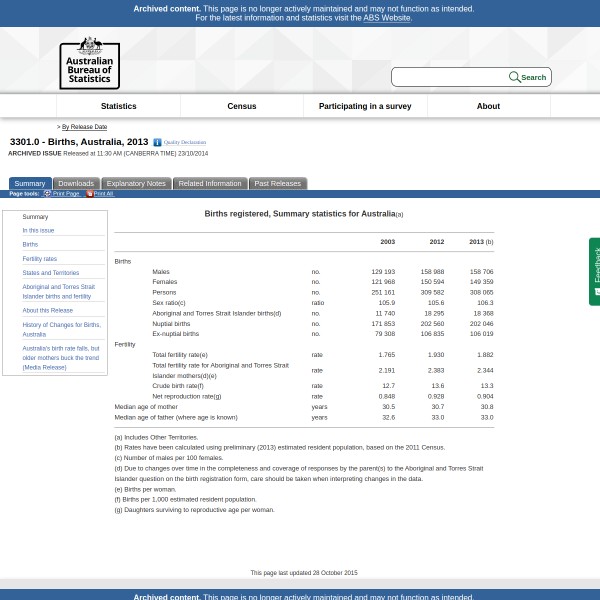The height and width of the screenshot is (600, 600).
Task: Click the Print Page icon
Action: coord(47,194)
